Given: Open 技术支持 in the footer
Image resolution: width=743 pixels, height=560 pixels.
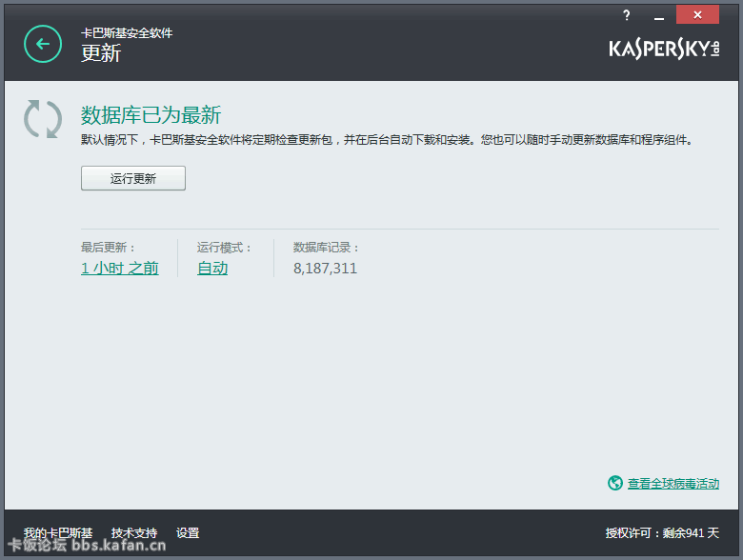Looking at the screenshot, I should 134,533.
